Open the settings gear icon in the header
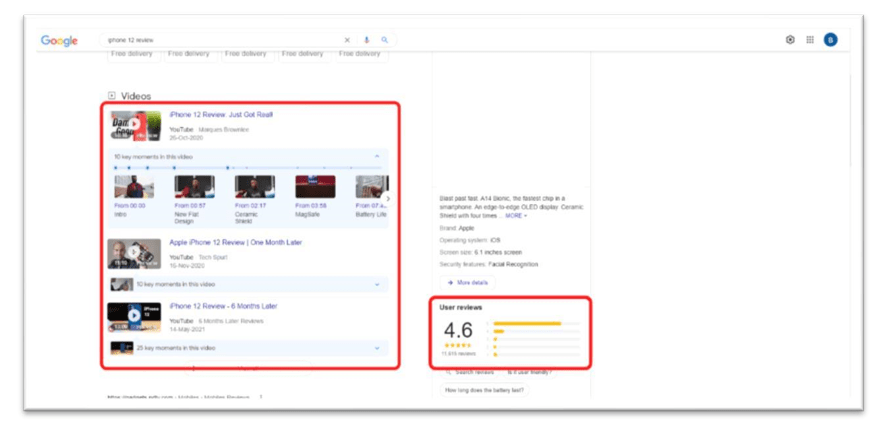 tap(790, 40)
